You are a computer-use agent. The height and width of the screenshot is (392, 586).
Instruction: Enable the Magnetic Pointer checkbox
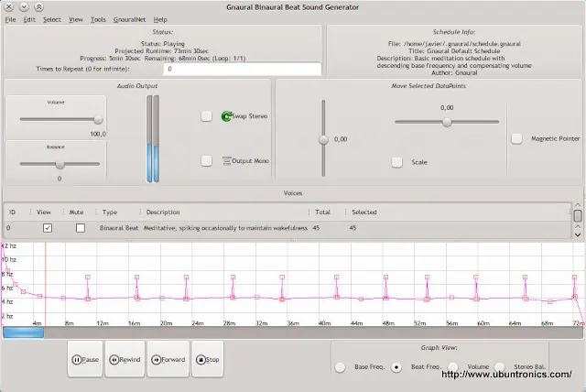(x=516, y=138)
